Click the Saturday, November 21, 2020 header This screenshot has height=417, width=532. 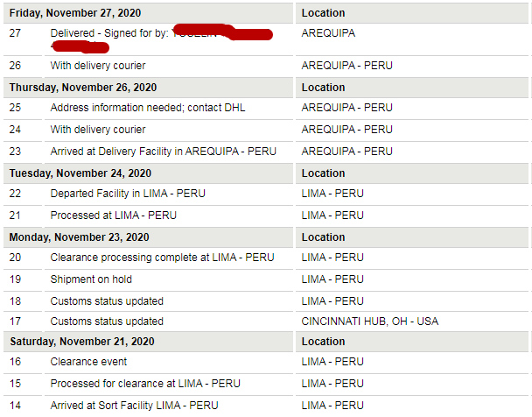[82, 342]
